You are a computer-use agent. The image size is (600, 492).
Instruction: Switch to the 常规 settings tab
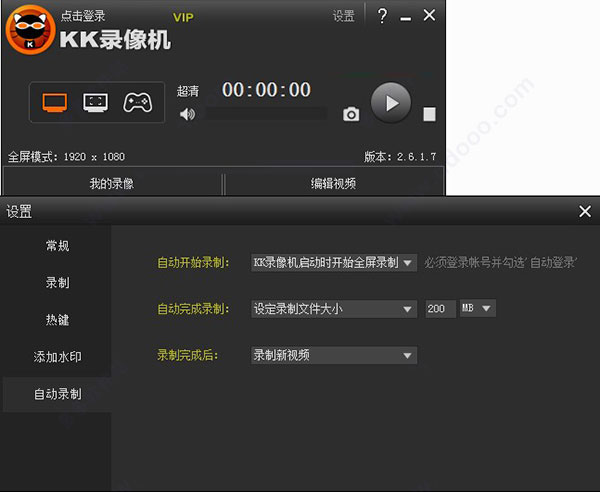(57, 246)
